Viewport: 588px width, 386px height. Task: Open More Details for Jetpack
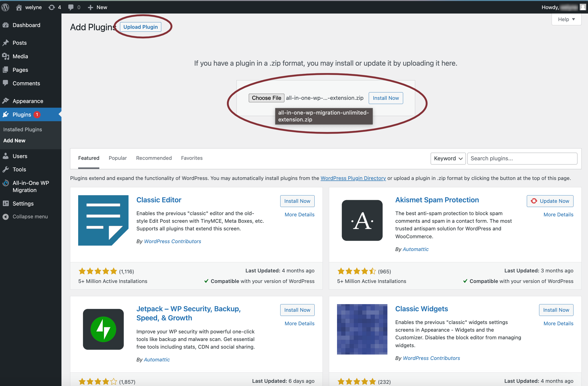299,324
